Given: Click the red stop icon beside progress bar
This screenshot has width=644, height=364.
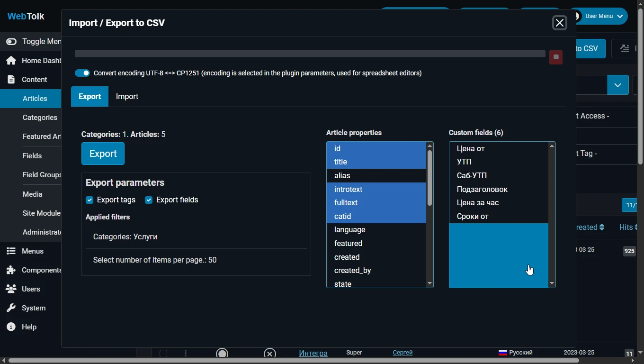Looking at the screenshot, I should coord(556,57).
